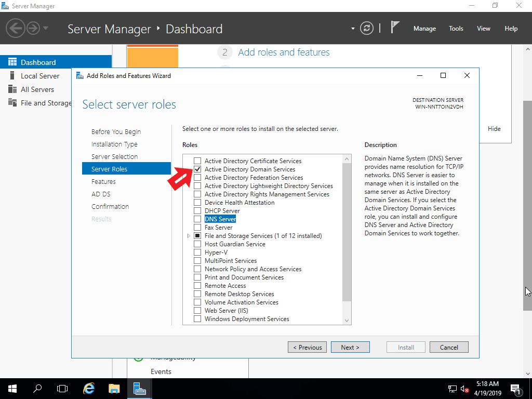Go to the AD DS step

[x=101, y=194]
